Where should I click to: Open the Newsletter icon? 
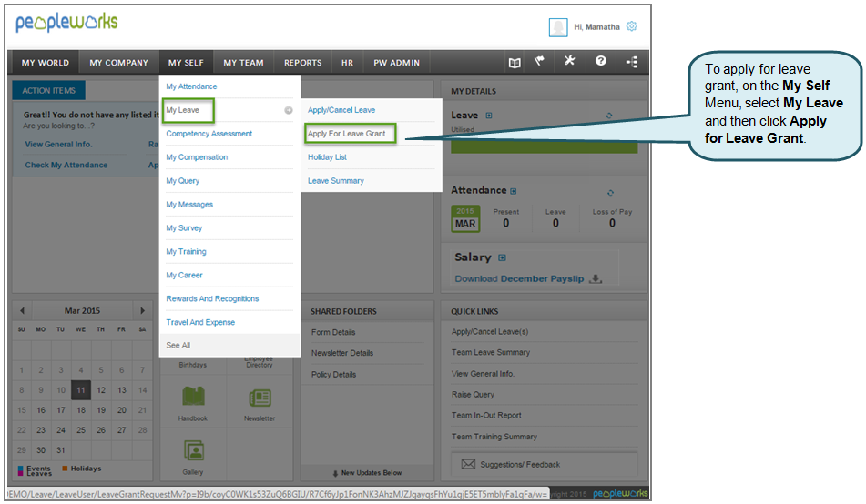(x=260, y=398)
